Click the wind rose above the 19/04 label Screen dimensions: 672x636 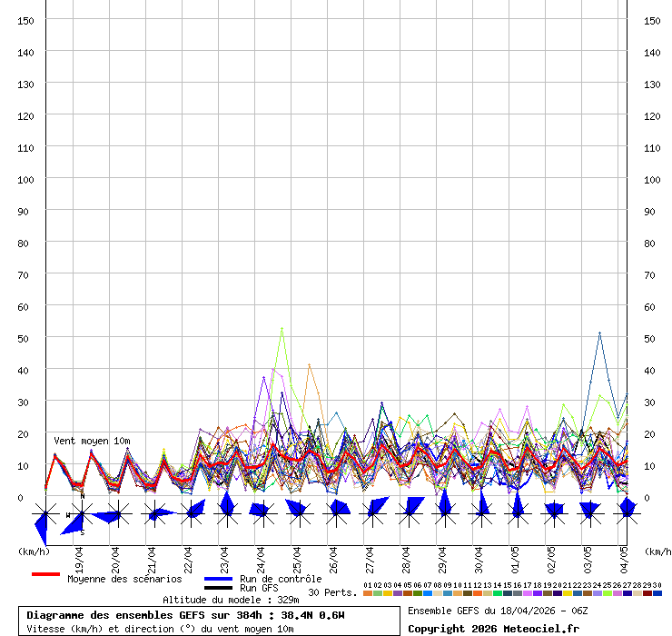82,514
